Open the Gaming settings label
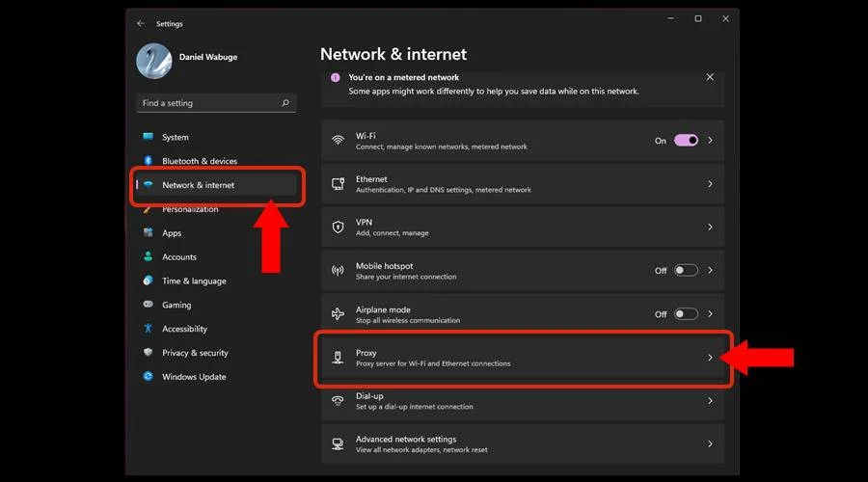Image resolution: width=868 pixels, height=482 pixels. click(176, 305)
